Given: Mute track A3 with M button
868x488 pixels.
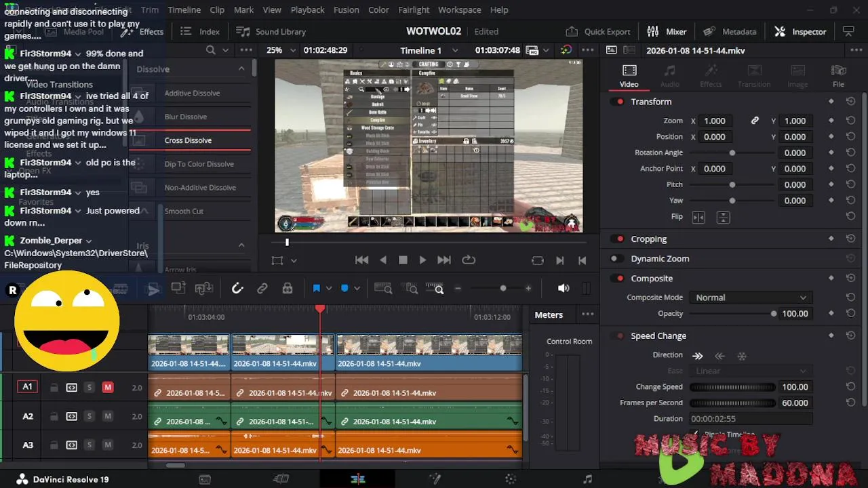Looking at the screenshot, I should [x=107, y=445].
